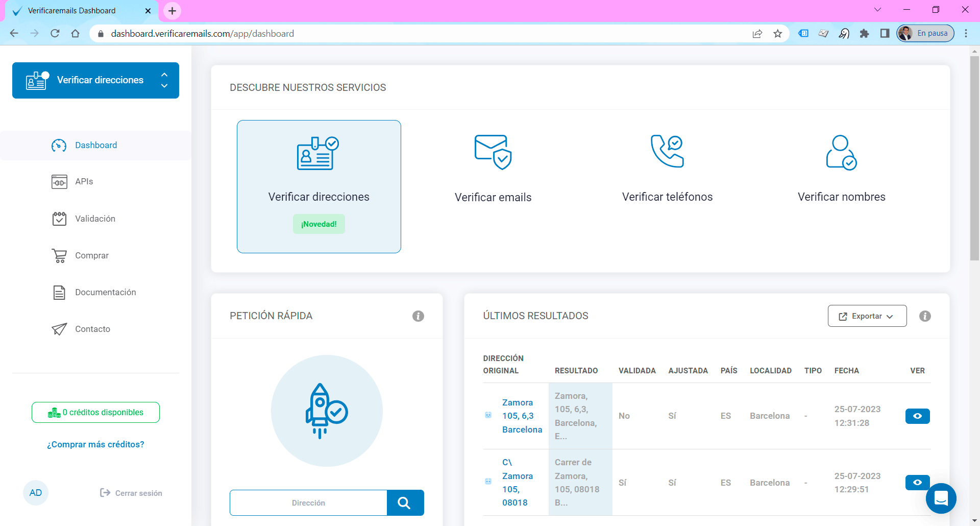Viewport: 980px width, 526px height.
Task: Click the Documentación page icon
Action: pos(59,292)
